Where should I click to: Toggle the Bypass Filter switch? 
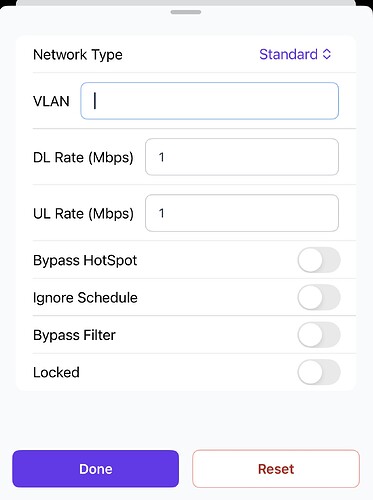[319, 334]
